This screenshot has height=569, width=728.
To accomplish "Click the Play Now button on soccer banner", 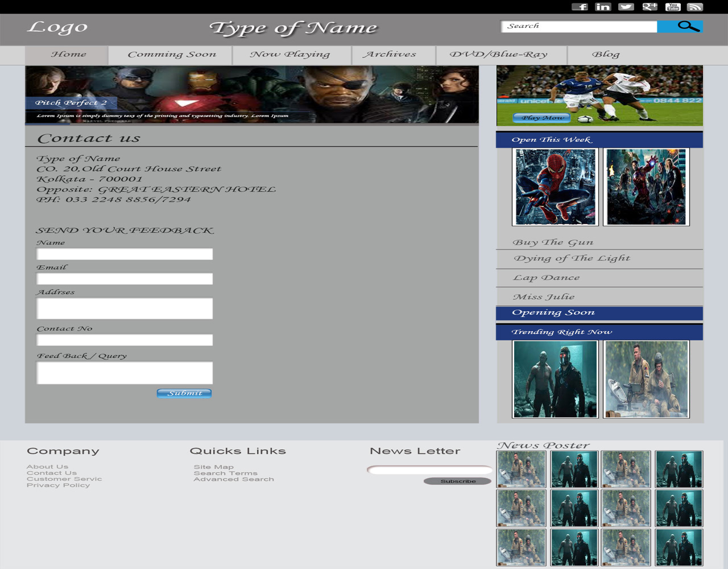I will pos(542,118).
